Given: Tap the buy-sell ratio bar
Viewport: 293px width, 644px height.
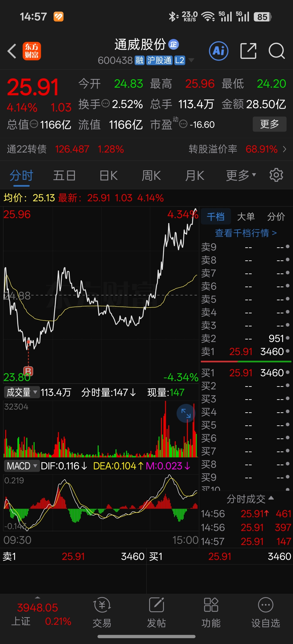Looking at the screenshot, I should pos(246,361).
